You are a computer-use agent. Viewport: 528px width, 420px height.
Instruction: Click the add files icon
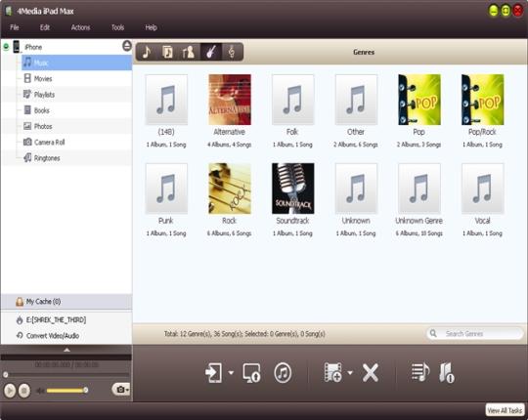click(332, 372)
